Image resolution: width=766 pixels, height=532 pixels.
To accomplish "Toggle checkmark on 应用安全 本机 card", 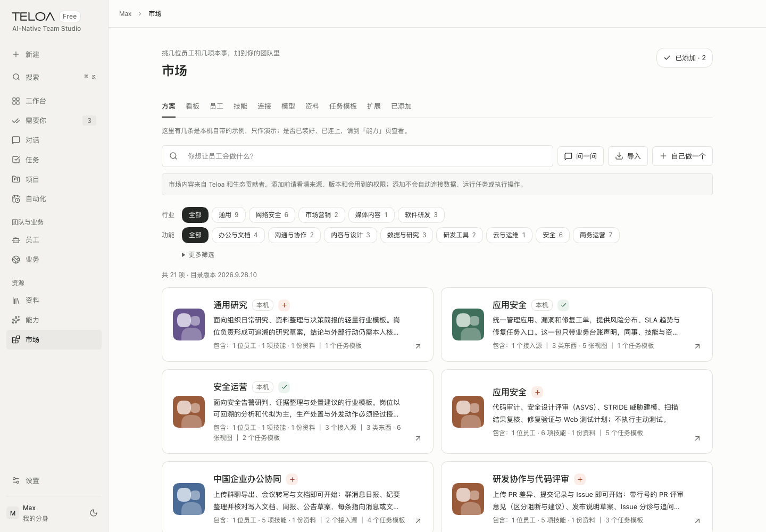I will (564, 305).
